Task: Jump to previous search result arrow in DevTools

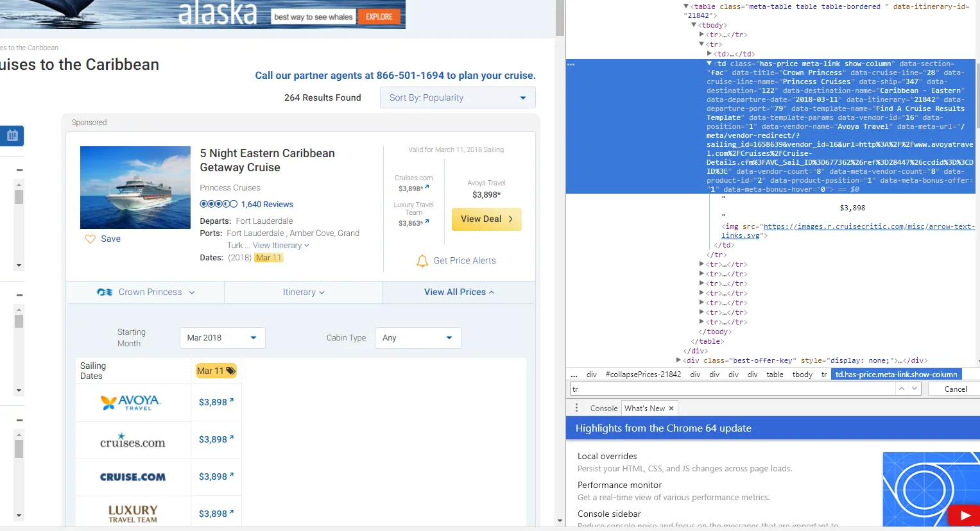Action: tap(902, 389)
